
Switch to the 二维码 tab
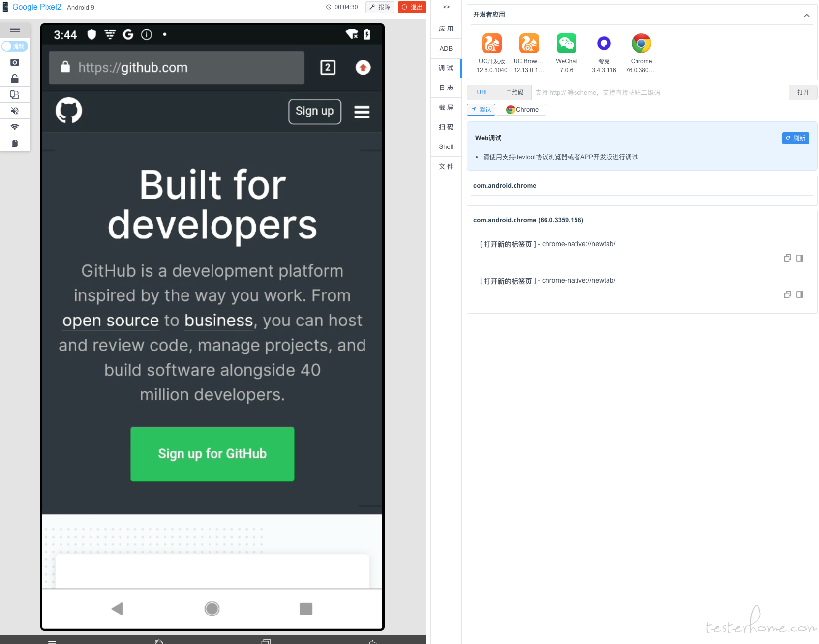point(515,92)
